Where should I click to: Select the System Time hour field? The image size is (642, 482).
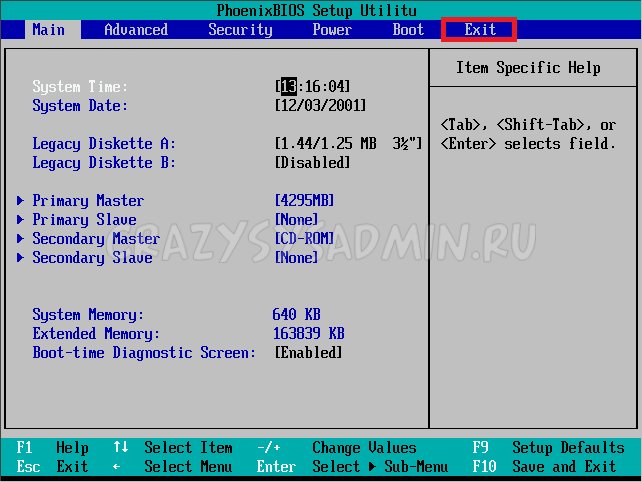288,87
